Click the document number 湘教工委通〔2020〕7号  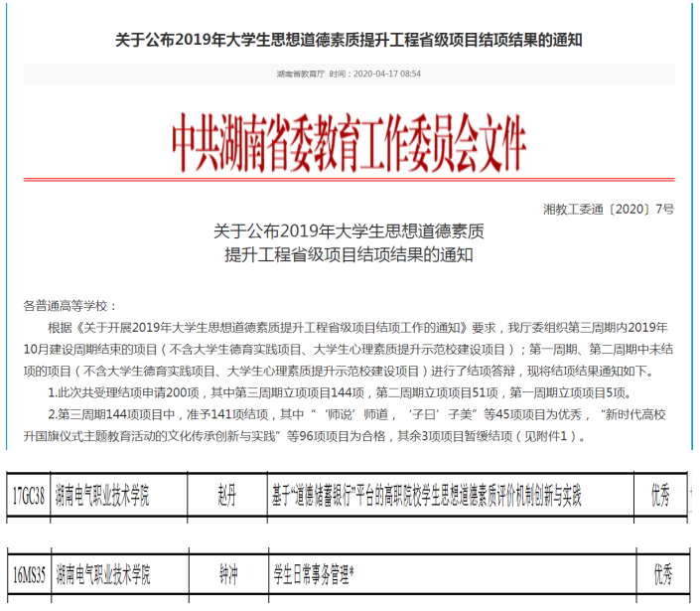click(609, 209)
